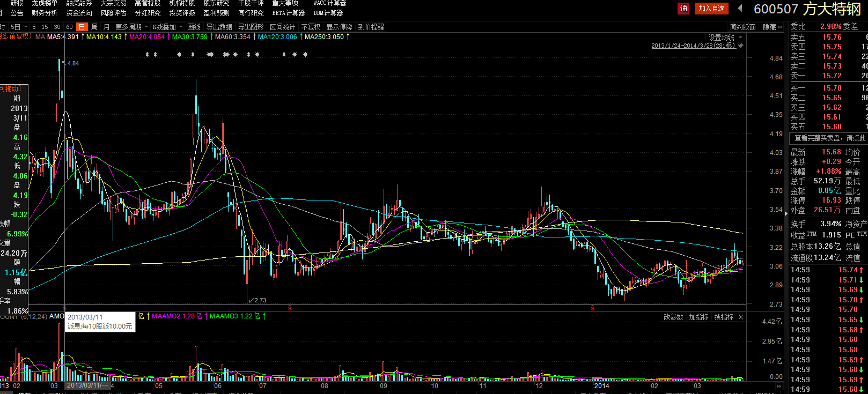
Task: Open the 设置均线 dropdown
Action: click(x=725, y=38)
